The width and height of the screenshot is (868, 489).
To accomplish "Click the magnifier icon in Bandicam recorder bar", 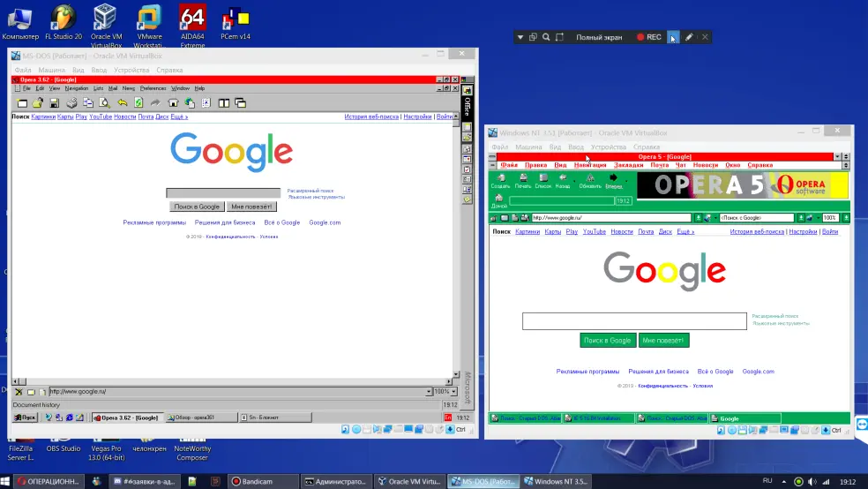I will pos(546,37).
